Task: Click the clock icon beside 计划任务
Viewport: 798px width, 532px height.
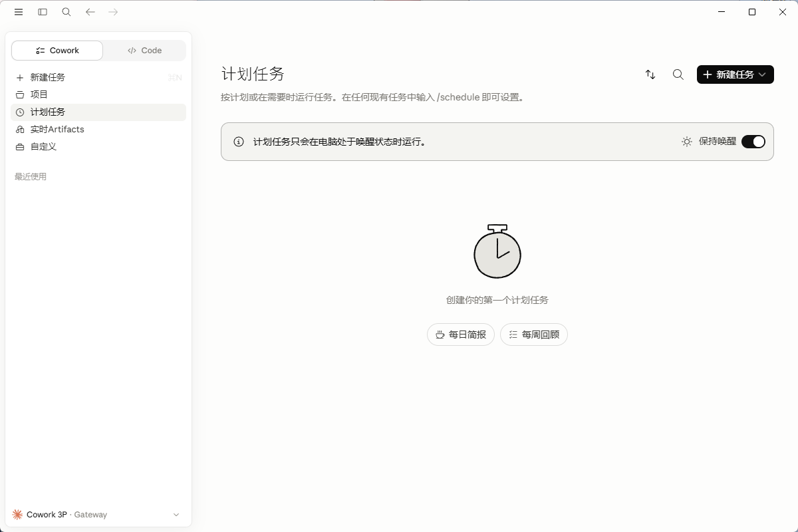Action: pos(20,112)
